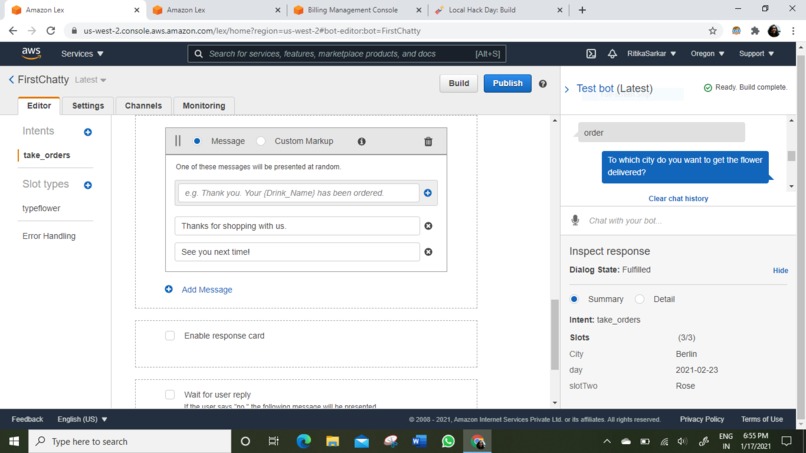The height and width of the screenshot is (453, 806).
Task: Add a new intent with plus icon
Action: (88, 132)
